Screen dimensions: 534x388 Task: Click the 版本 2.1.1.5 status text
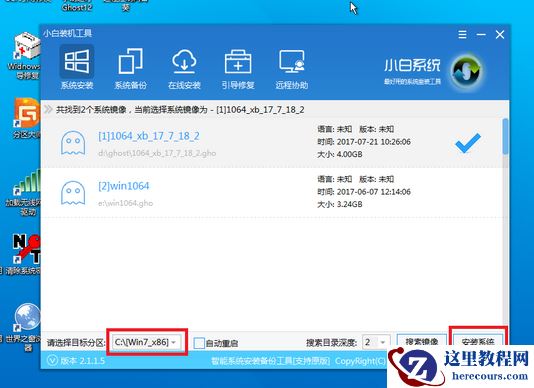[x=83, y=361]
